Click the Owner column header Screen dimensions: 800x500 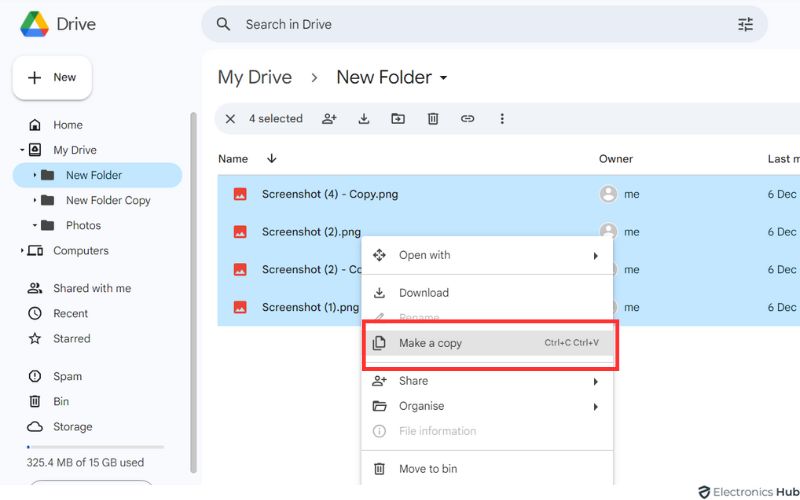coord(616,159)
